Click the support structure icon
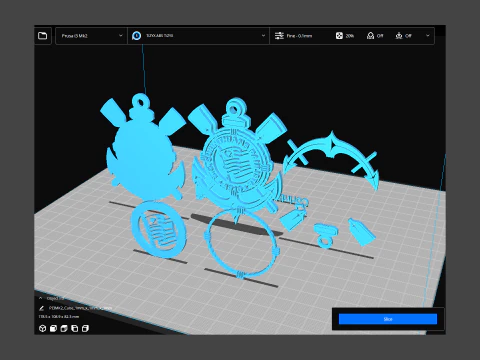 coord(370,36)
